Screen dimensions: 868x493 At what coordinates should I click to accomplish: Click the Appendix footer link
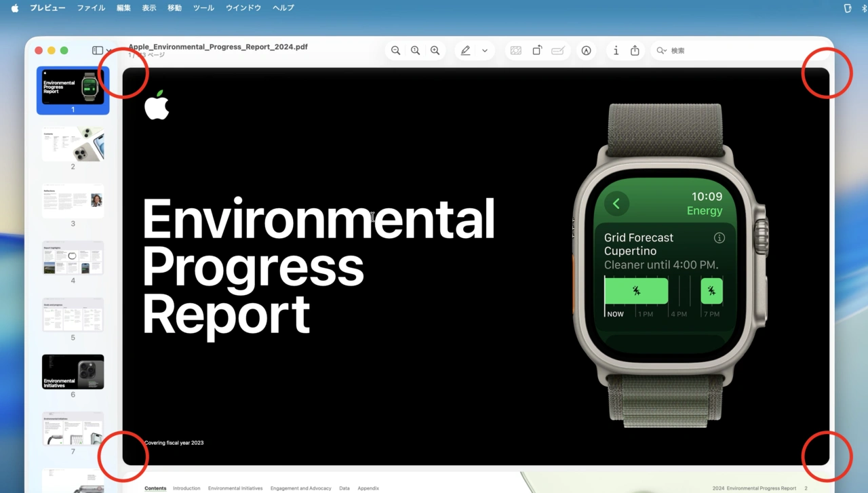[x=368, y=488]
